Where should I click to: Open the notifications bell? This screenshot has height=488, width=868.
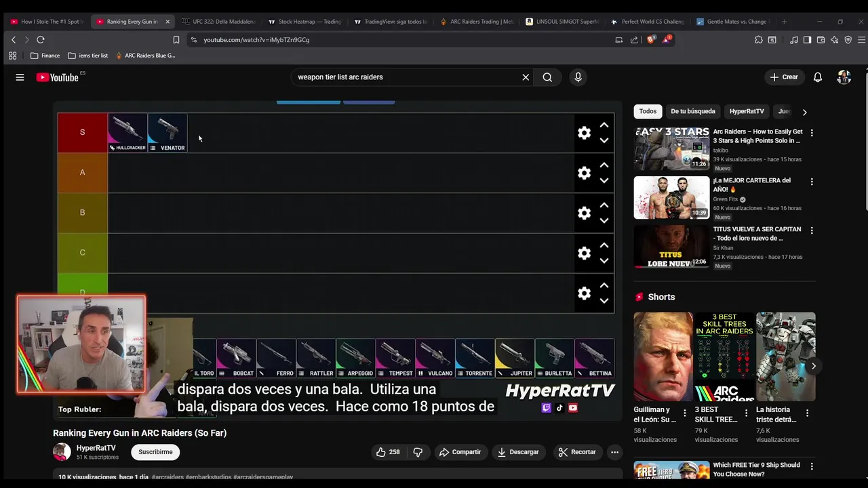(x=818, y=77)
